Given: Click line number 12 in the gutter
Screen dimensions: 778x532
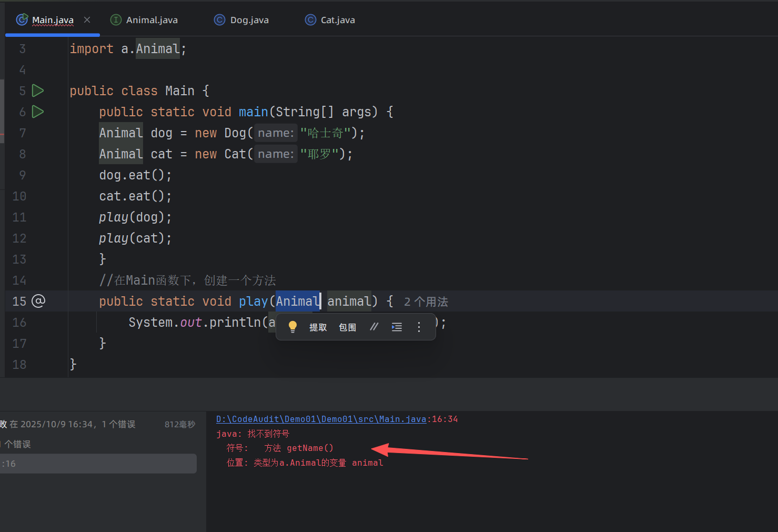Looking at the screenshot, I should (x=19, y=238).
